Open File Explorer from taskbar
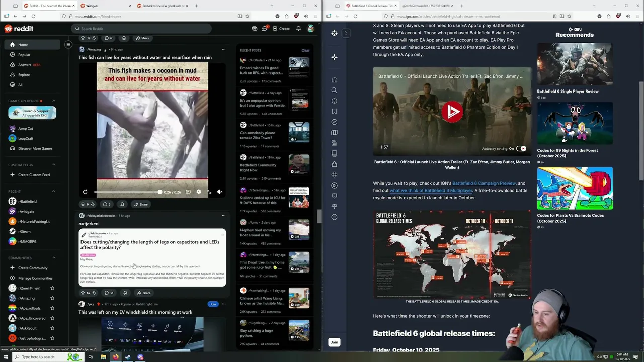 tap(103, 357)
